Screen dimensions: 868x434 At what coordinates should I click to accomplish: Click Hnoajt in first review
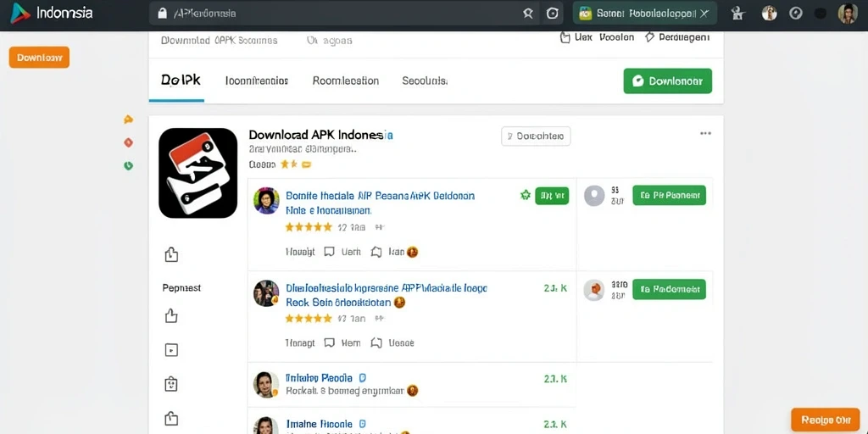pos(300,252)
